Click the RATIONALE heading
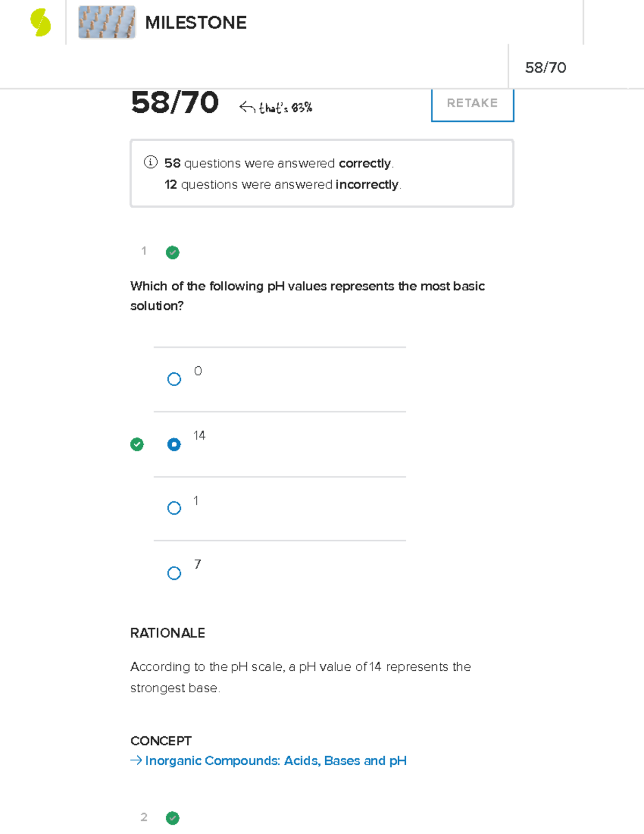The height and width of the screenshot is (834, 644). pyautogui.click(x=167, y=633)
